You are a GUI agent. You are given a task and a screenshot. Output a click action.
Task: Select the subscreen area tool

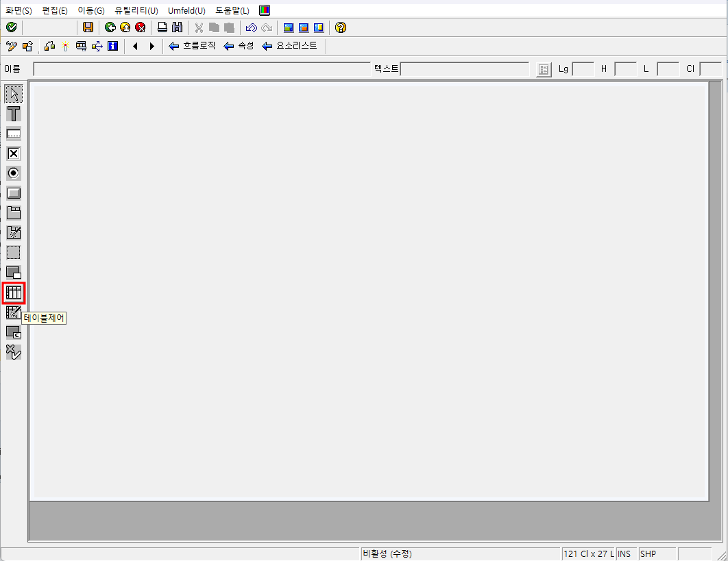pos(14,273)
